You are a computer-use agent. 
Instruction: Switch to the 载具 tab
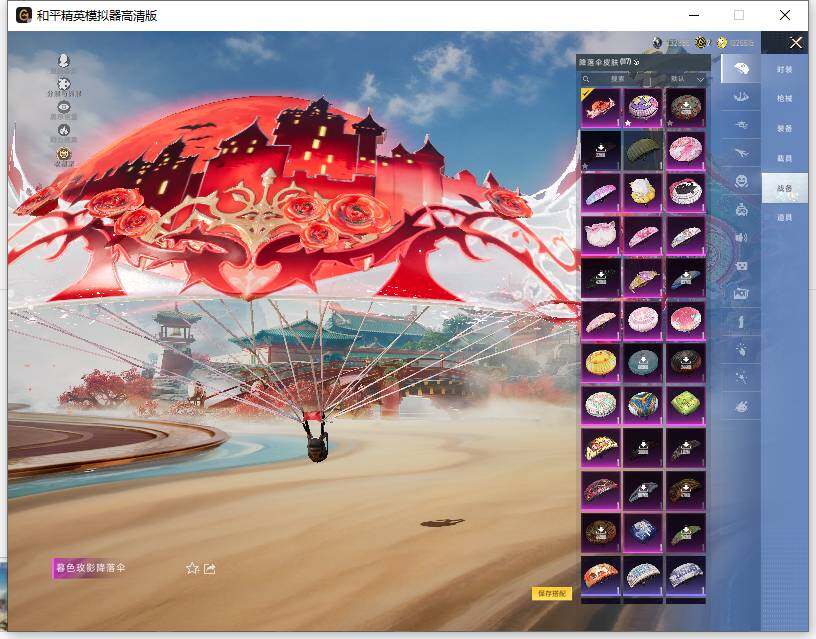784,158
